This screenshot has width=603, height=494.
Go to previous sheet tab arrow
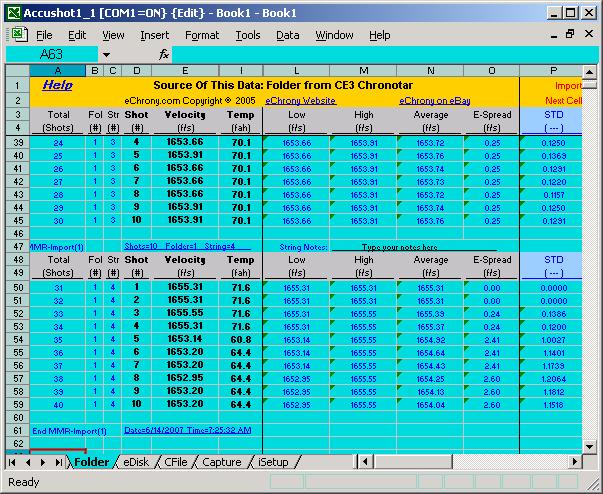[28, 462]
